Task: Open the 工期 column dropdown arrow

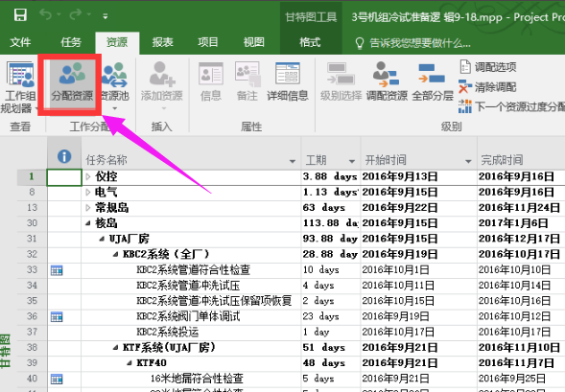Action: [352, 161]
